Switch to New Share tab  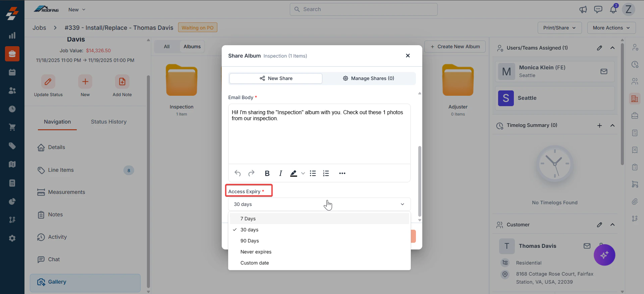click(276, 78)
